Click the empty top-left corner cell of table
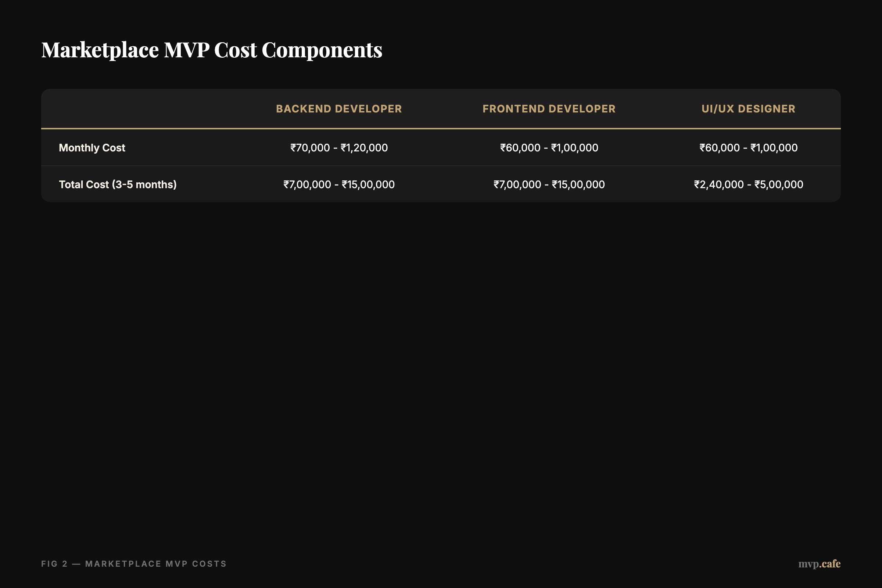 (112, 108)
